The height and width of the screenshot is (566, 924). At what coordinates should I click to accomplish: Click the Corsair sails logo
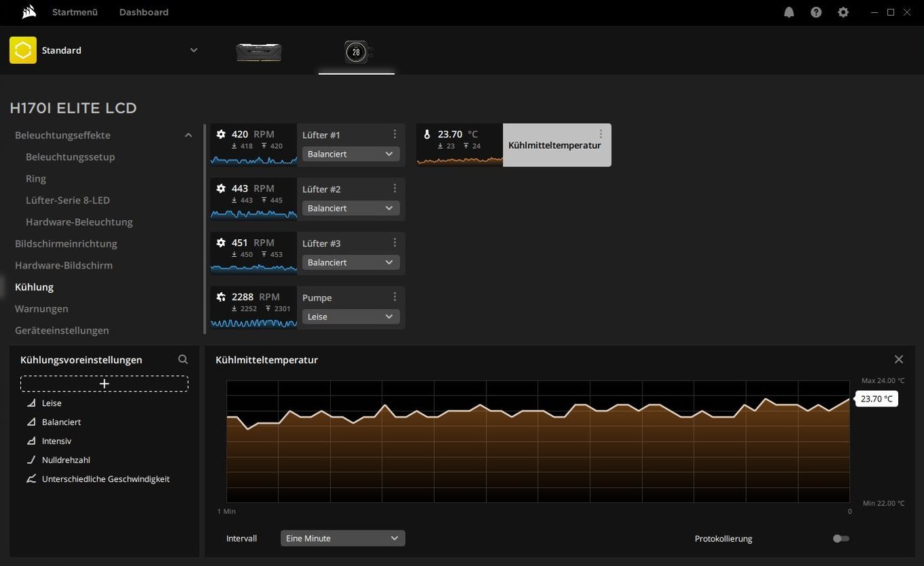pyautogui.click(x=28, y=12)
